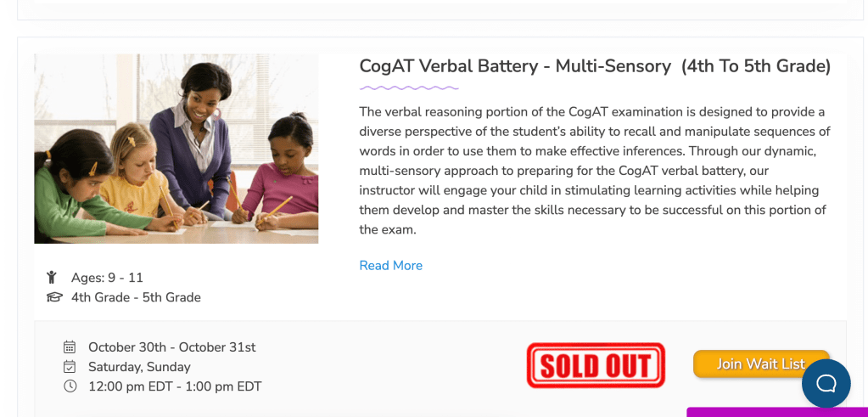
Task: Click the purple bar at bottom right
Action: pos(776,412)
